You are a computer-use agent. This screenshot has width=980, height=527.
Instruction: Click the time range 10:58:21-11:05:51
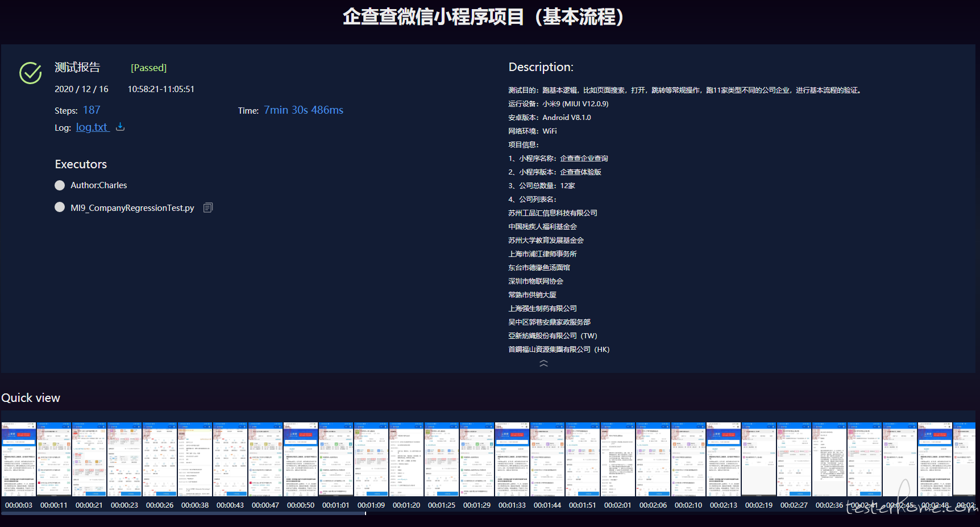click(161, 89)
